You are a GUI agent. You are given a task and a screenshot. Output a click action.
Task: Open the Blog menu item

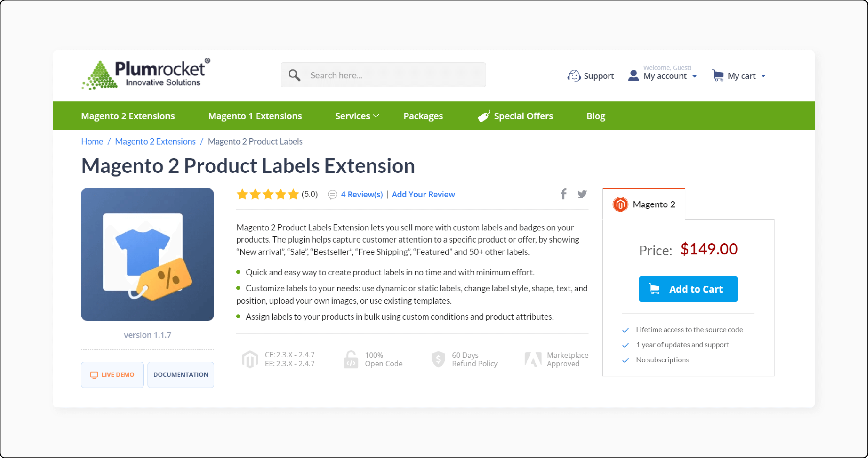(596, 115)
